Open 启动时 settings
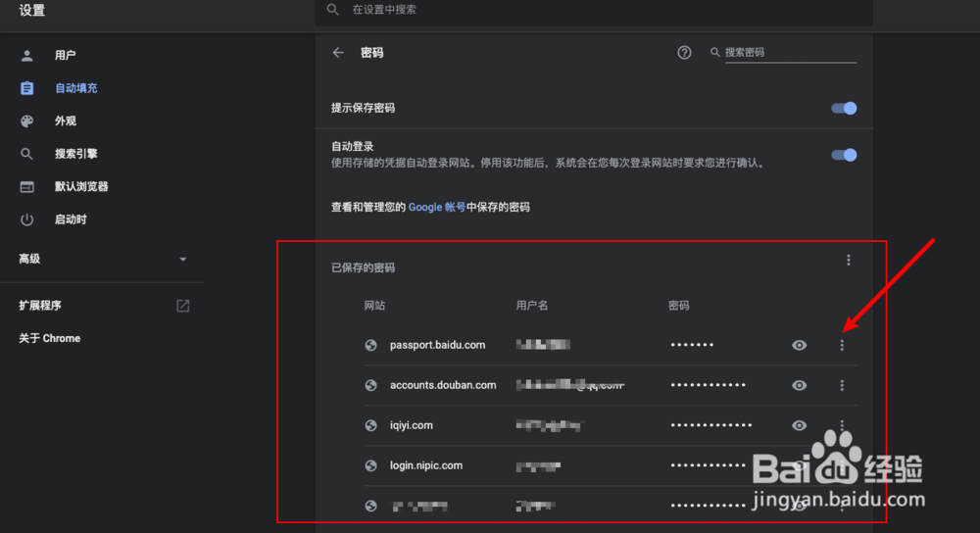 coord(71,219)
